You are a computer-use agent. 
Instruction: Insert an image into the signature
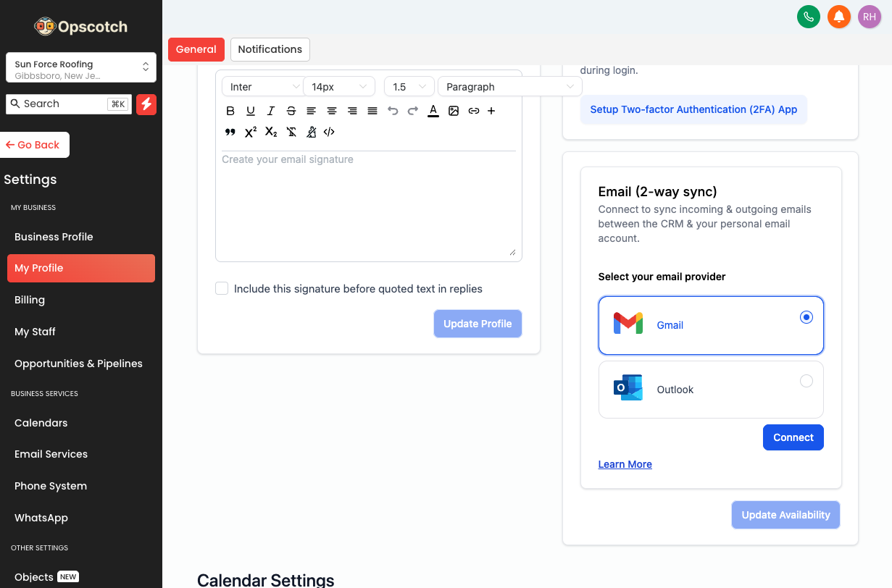point(454,111)
